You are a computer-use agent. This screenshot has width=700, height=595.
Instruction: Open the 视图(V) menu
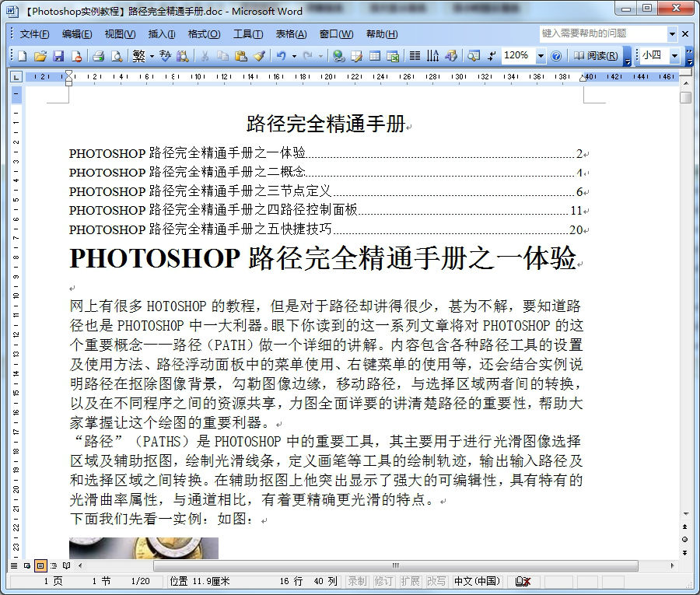pyautogui.click(x=120, y=34)
